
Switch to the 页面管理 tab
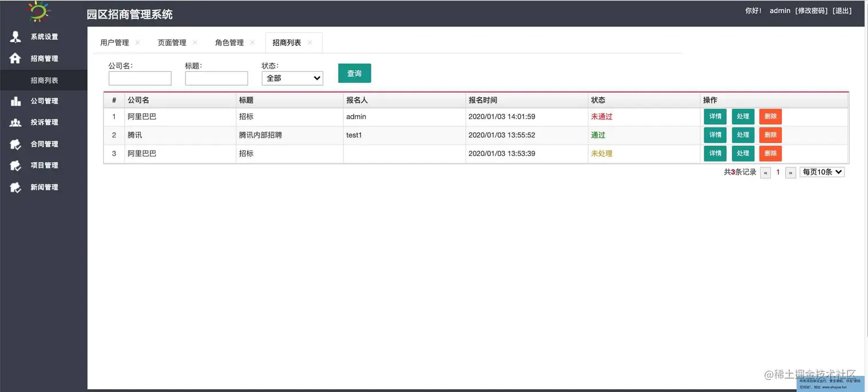click(172, 43)
